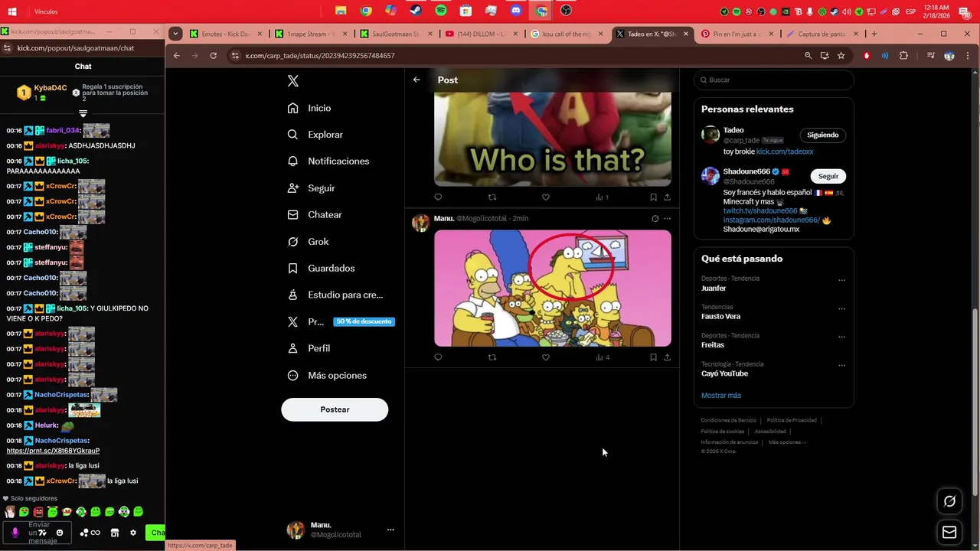Open Chatear messages
The image size is (980, 551).
[x=314, y=215]
